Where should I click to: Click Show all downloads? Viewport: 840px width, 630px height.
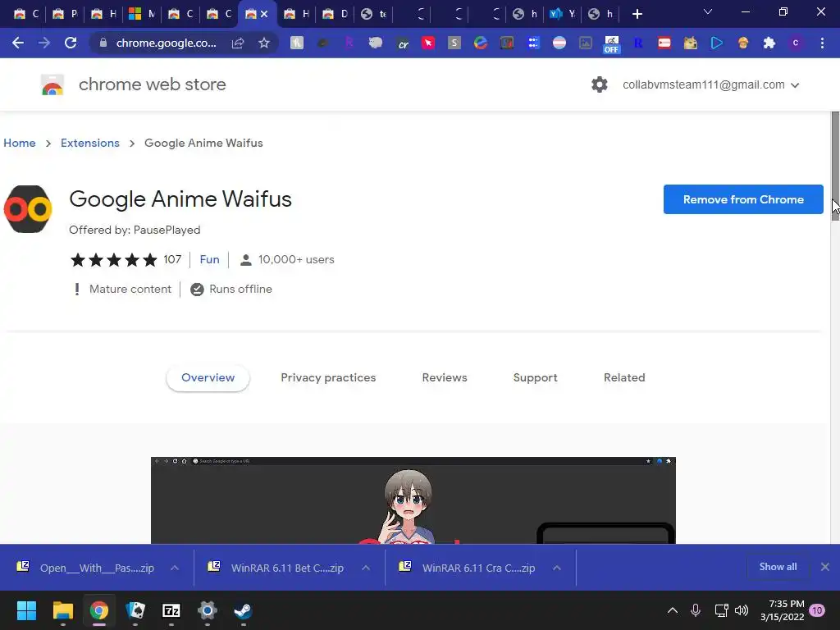tap(778, 567)
